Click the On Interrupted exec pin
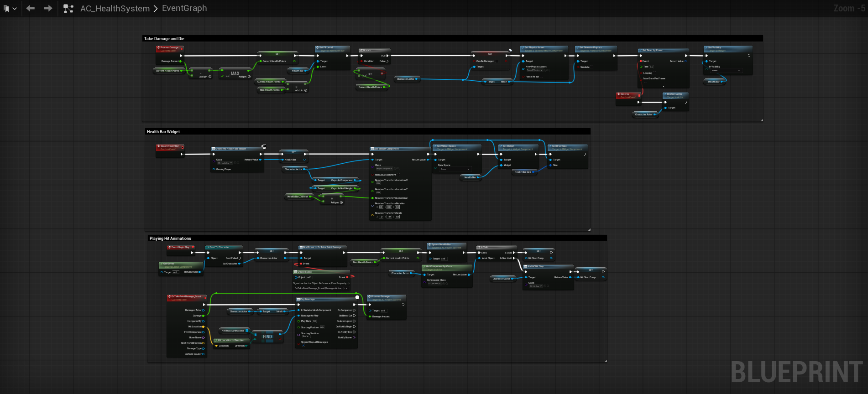This screenshot has height=394, width=868. click(354, 321)
